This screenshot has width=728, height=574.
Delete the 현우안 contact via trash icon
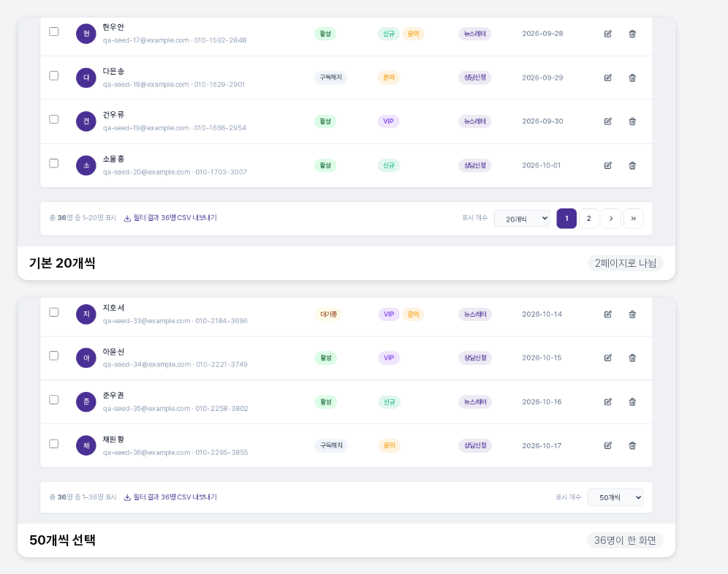[632, 34]
